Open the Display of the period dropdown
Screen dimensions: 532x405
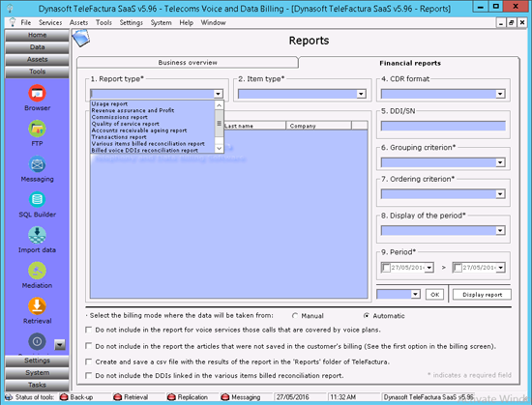click(x=500, y=230)
